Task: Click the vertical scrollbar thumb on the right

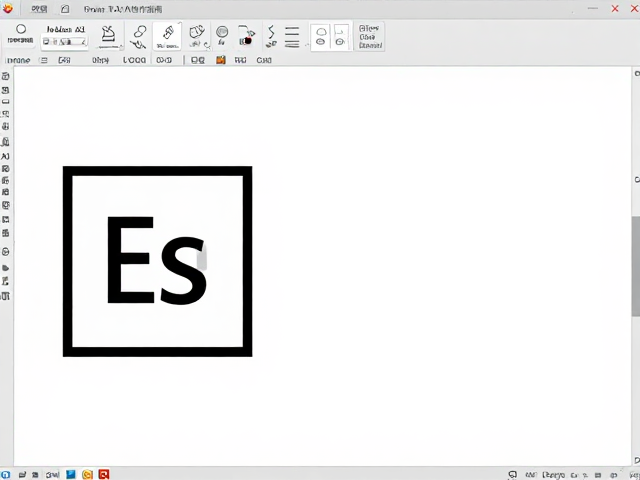Action: tap(636, 266)
